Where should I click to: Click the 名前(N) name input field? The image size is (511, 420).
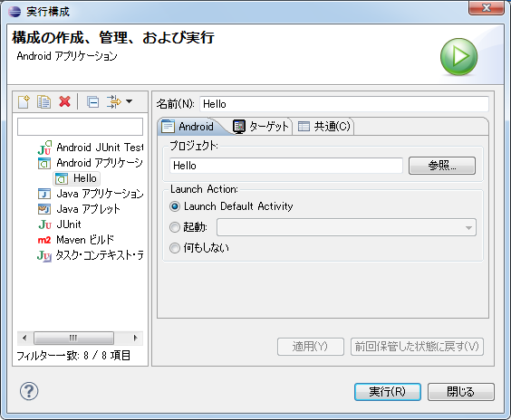(343, 104)
